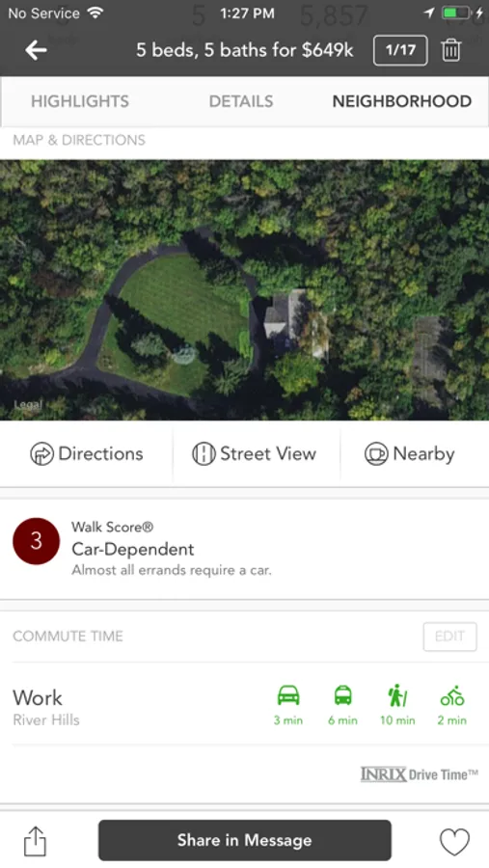Select the bus transit time icon
The image size is (489, 868).
click(x=342, y=695)
